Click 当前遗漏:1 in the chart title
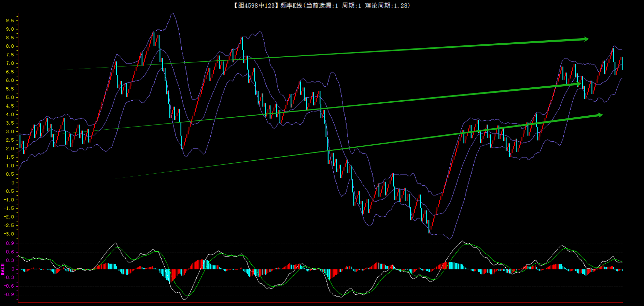Screen dimensions: 644x306 pyautogui.click(x=322, y=5)
